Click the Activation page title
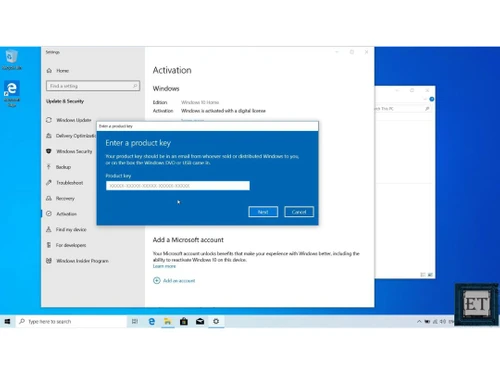 [x=172, y=70]
